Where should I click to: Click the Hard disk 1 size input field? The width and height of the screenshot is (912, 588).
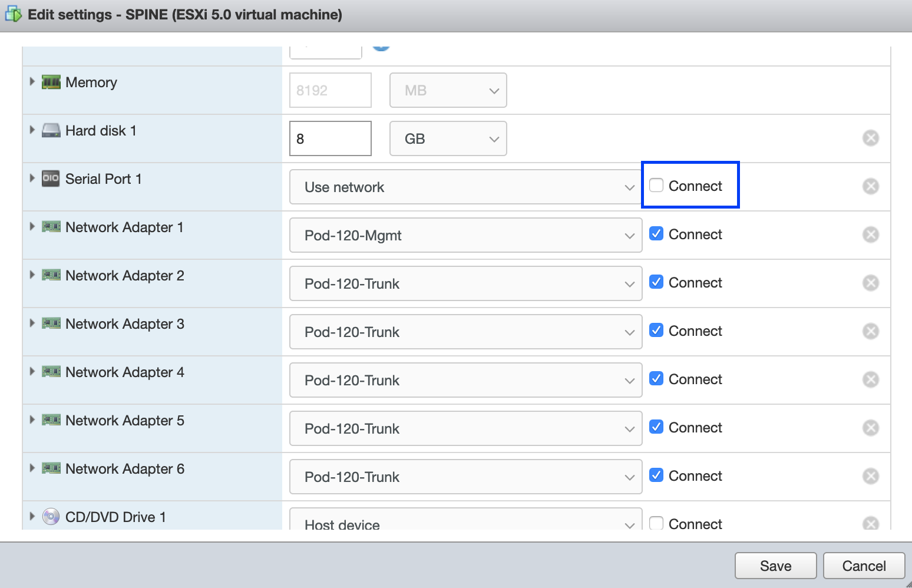[330, 138]
